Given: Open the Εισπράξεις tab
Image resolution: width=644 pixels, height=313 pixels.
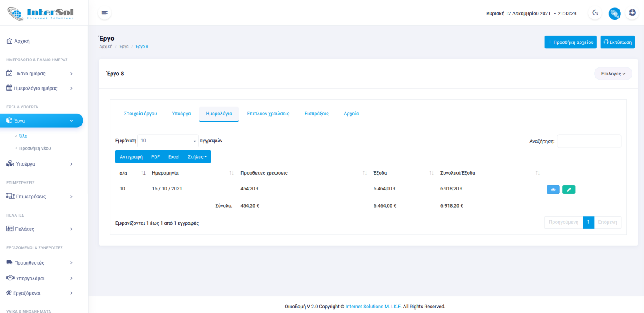Looking at the screenshot, I should point(316,114).
